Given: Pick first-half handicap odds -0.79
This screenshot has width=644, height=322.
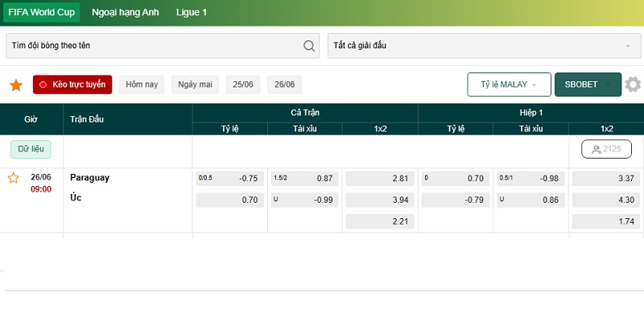Looking at the screenshot, I should [x=456, y=200].
